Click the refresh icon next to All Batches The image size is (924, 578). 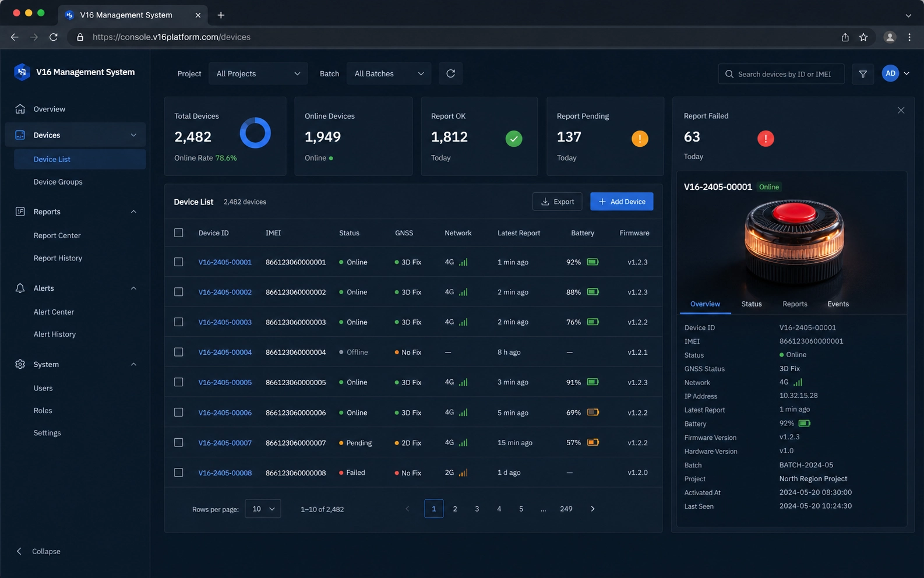point(450,73)
